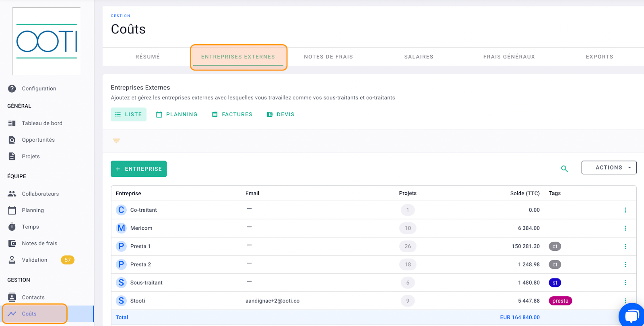Click the search magnifier icon
This screenshot has height=326, width=644.
click(x=564, y=169)
